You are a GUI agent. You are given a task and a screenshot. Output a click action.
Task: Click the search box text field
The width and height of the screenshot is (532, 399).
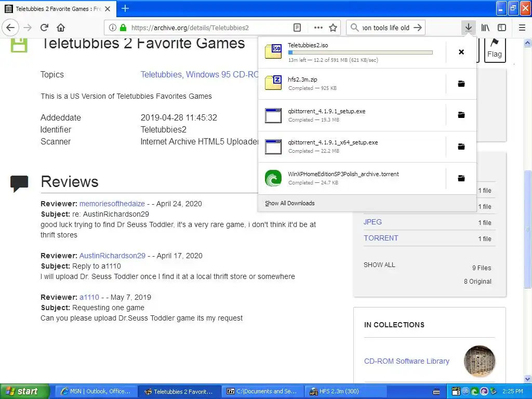(x=386, y=28)
